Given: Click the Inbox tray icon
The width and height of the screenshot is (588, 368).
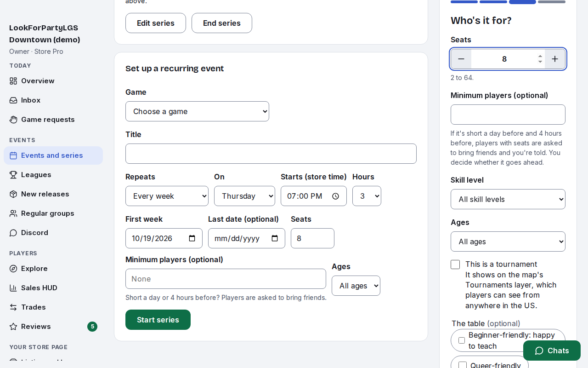Looking at the screenshot, I should [x=13, y=100].
